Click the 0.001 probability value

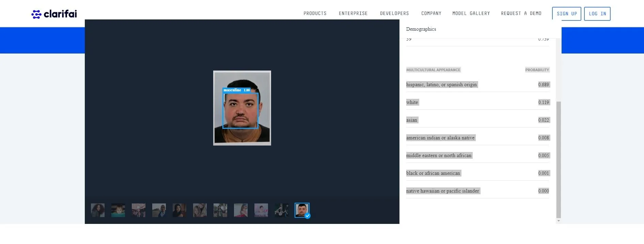tap(544, 173)
